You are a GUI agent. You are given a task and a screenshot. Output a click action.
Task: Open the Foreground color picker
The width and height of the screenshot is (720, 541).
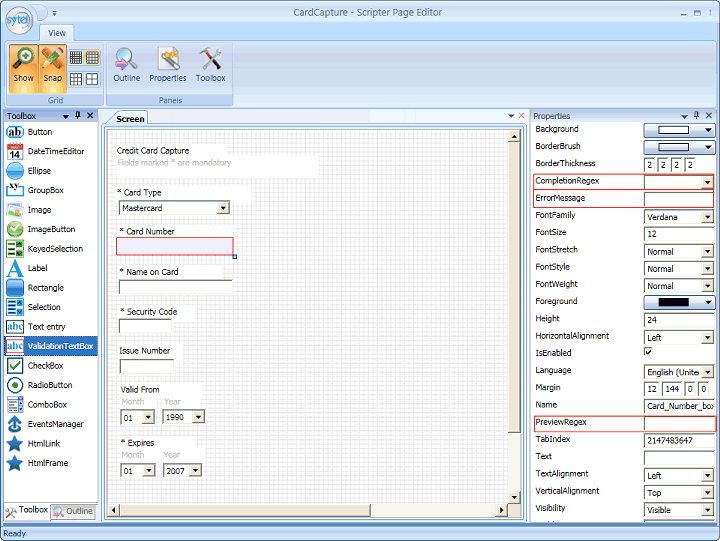pos(679,302)
